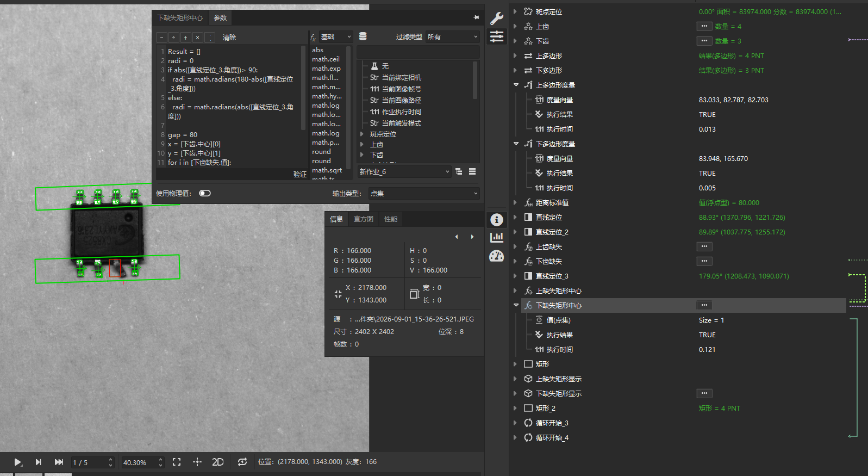This screenshot has height=476, width=868.
Task: Switch to the 参数 tab
Action: point(220,18)
